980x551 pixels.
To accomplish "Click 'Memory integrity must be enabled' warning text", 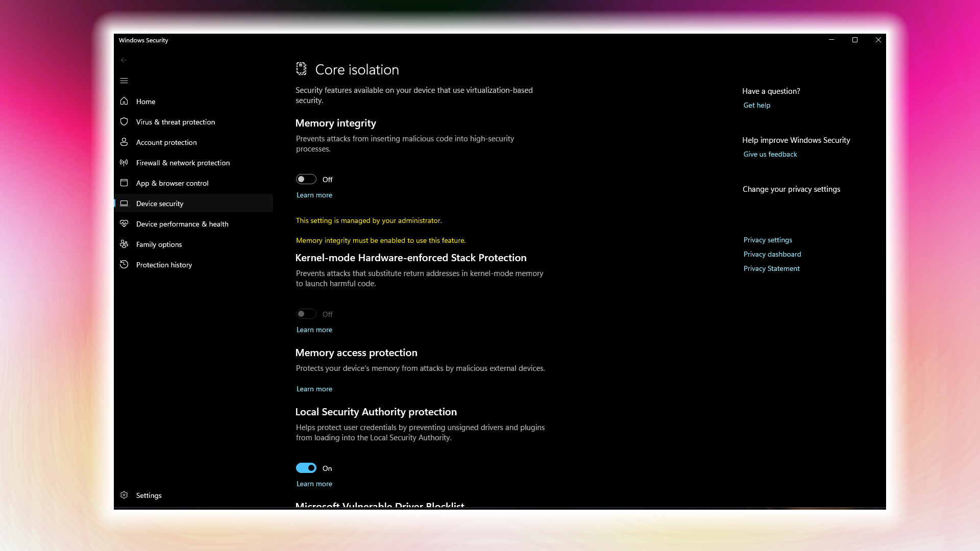I will 381,240.
